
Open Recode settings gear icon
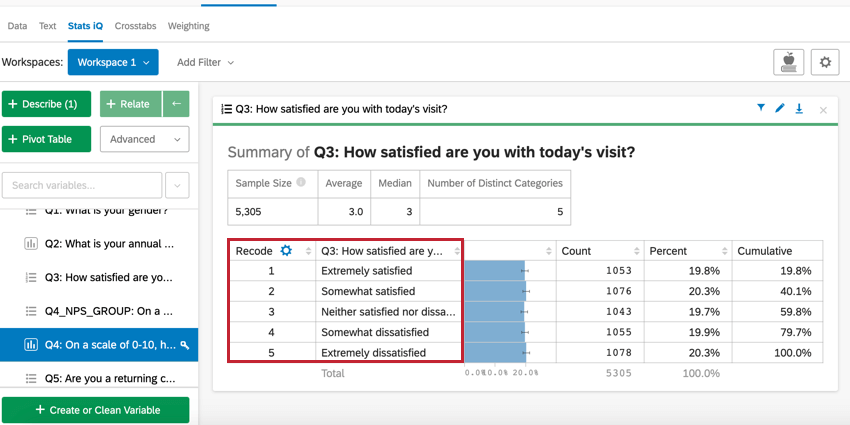(x=286, y=251)
